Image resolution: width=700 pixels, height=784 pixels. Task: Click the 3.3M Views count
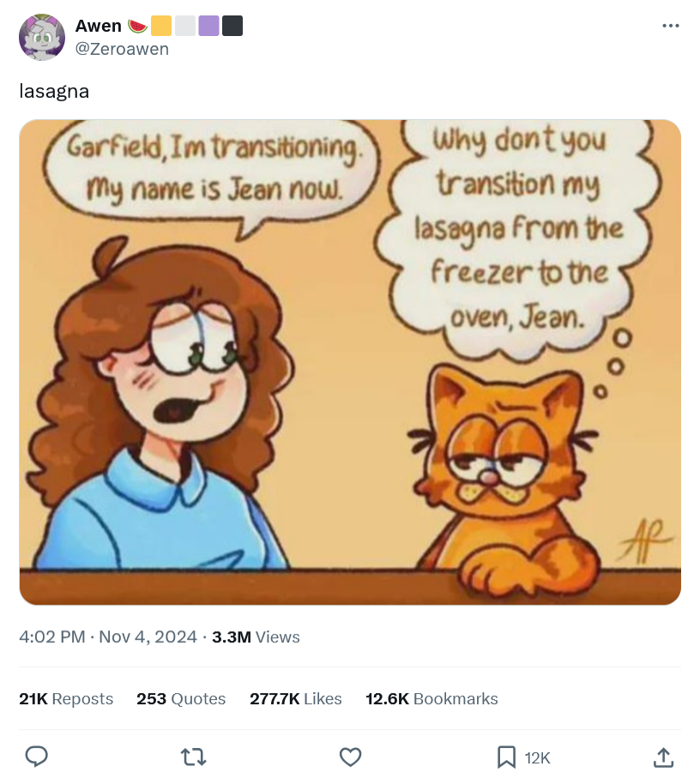tap(256, 636)
